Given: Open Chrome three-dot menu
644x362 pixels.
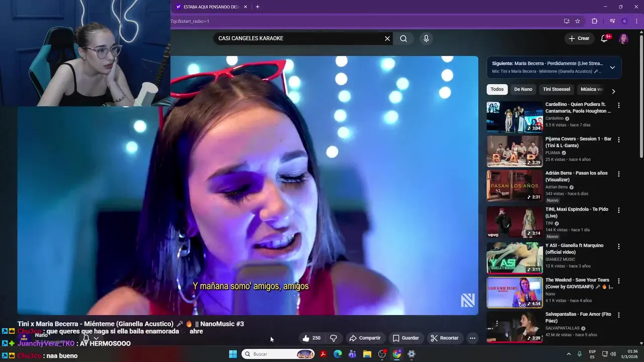Looking at the screenshot, I should point(636,21).
